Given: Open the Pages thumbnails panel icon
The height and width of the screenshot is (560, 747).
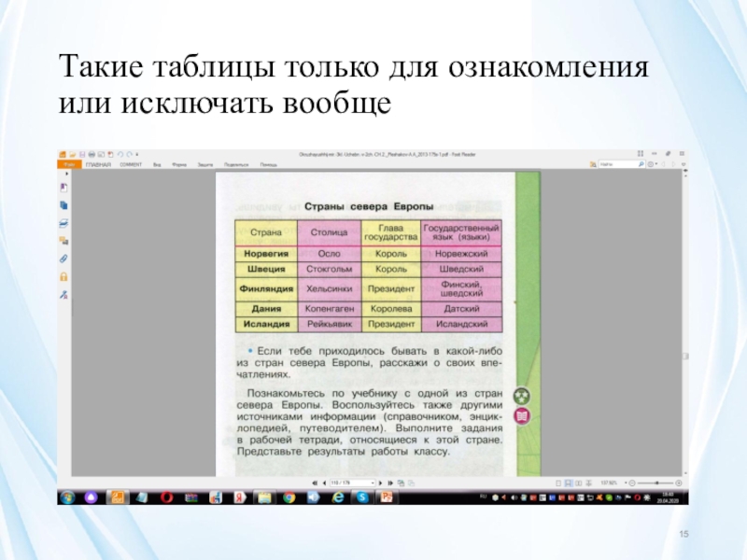Looking at the screenshot, I should tap(63, 204).
